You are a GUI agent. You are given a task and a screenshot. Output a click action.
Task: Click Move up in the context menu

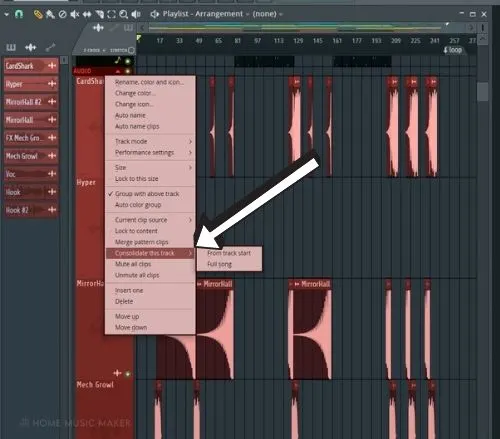150,316
